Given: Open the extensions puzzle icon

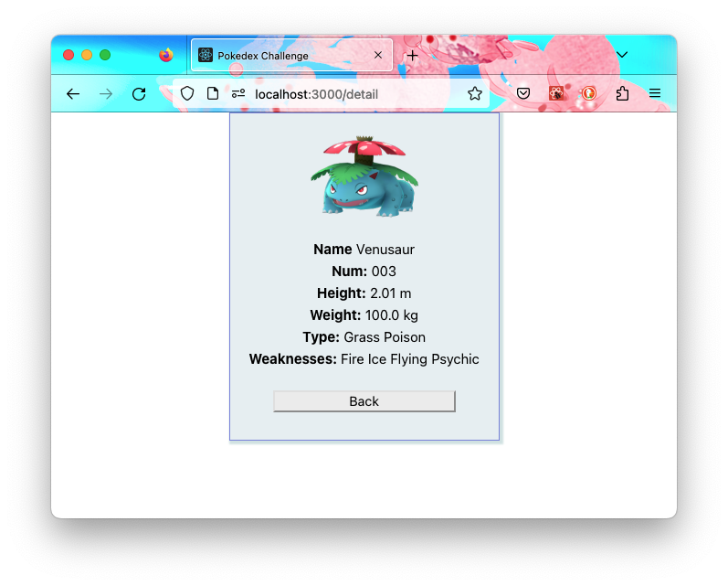Looking at the screenshot, I should pyautogui.click(x=622, y=94).
